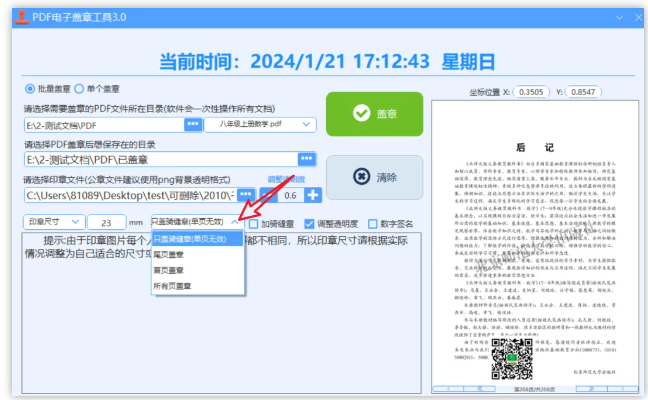Select the 批量盖章 radio button
The width and height of the screenshot is (648, 400).
pyautogui.click(x=30, y=89)
